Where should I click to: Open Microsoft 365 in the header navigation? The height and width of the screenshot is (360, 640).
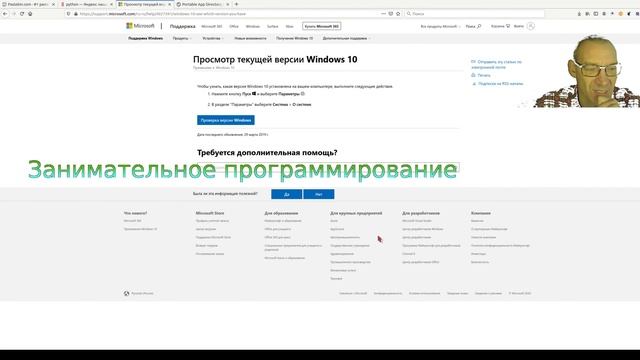(x=211, y=26)
